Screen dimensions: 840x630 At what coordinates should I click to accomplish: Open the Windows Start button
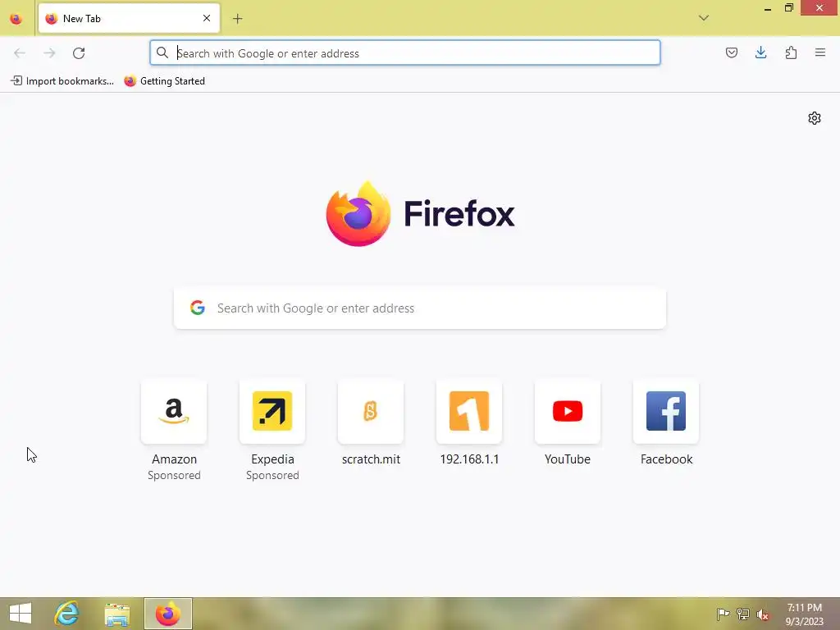(21, 614)
